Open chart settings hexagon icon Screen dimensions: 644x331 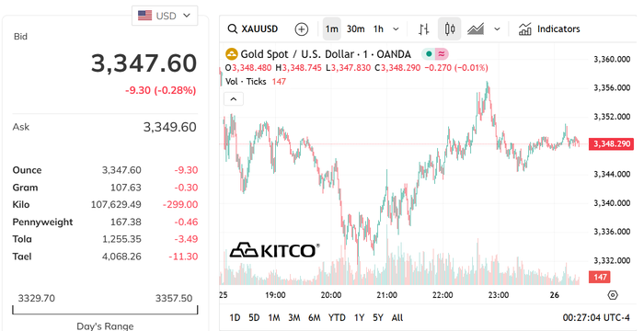pyautogui.click(x=613, y=295)
